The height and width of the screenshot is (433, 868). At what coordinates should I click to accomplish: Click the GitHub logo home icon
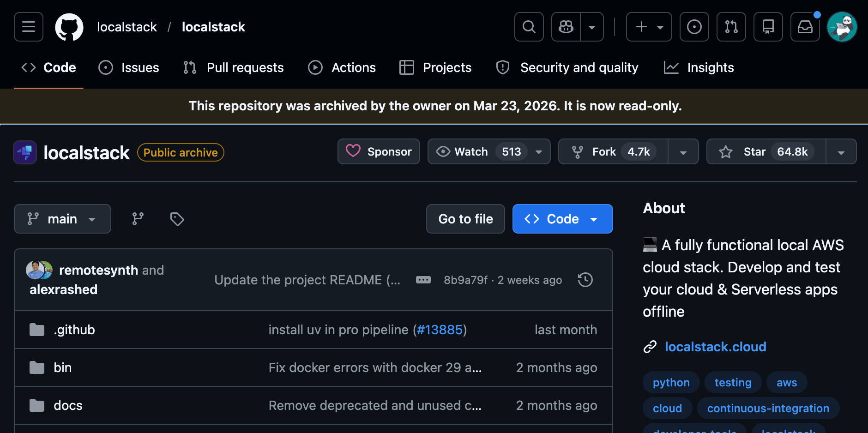point(69,27)
